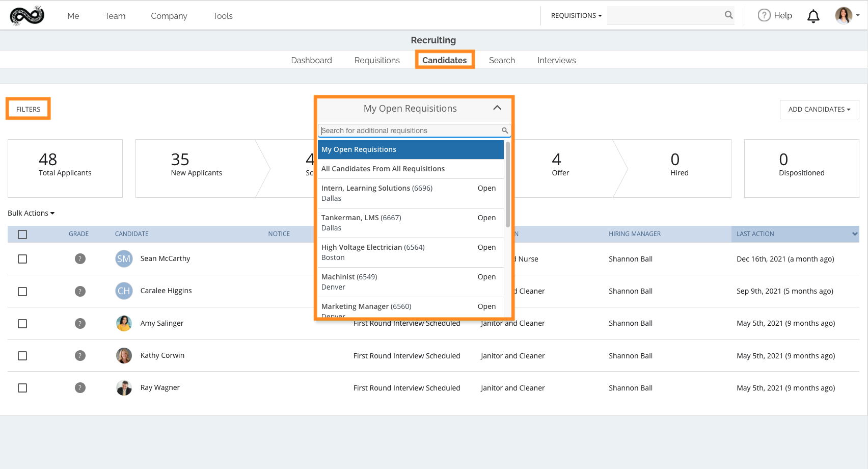Open the Add Candidates dropdown
The height and width of the screenshot is (469, 868).
[819, 110]
